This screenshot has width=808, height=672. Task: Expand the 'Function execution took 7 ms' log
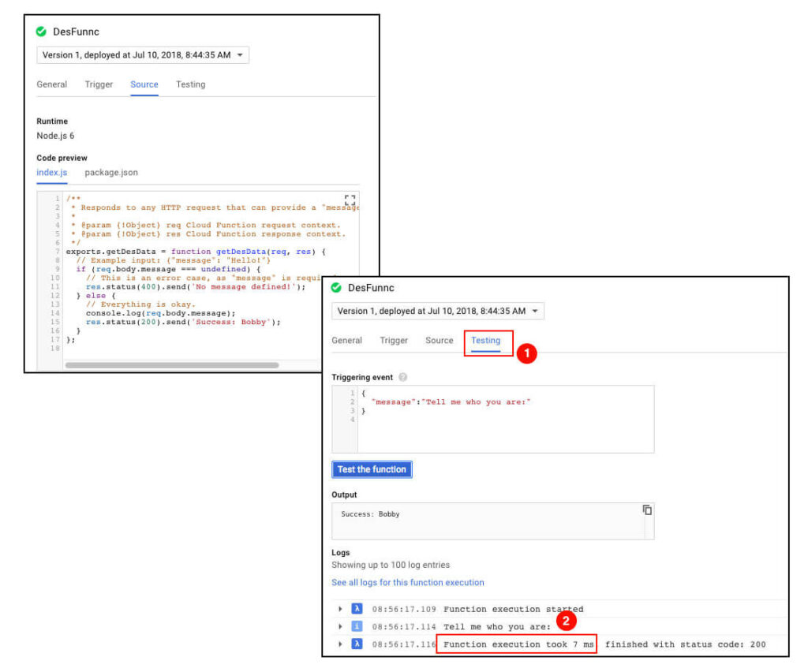point(340,644)
